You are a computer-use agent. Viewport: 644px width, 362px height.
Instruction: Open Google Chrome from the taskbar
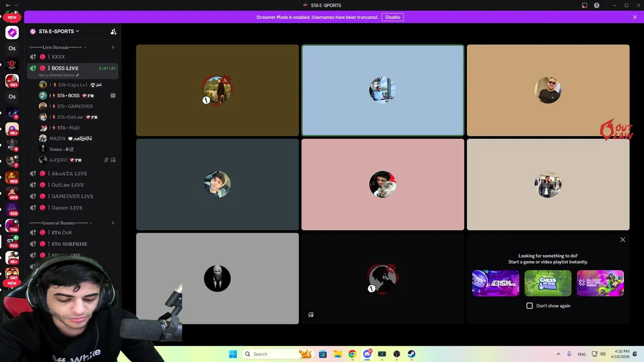click(352, 354)
